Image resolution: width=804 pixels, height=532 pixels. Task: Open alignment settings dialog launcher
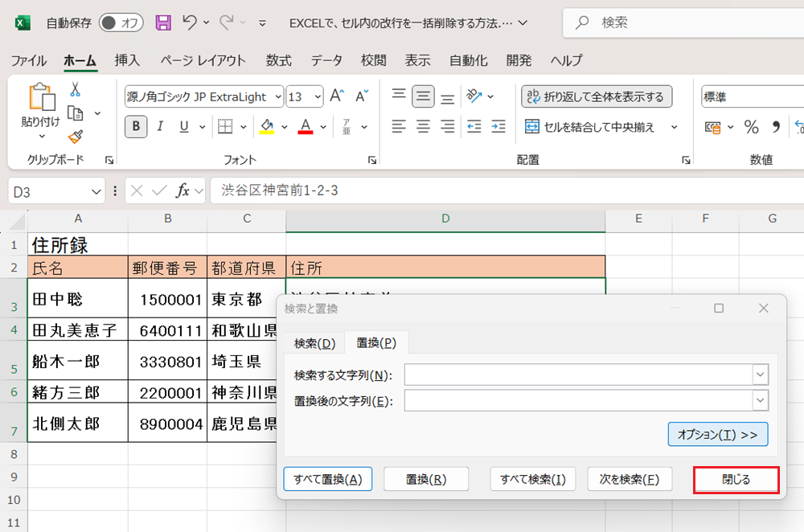(686, 161)
